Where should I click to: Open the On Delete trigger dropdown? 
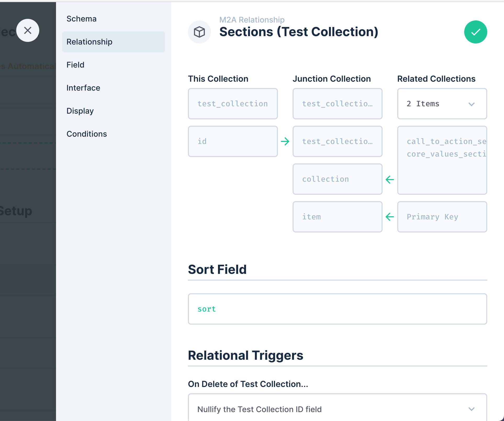coord(338,409)
